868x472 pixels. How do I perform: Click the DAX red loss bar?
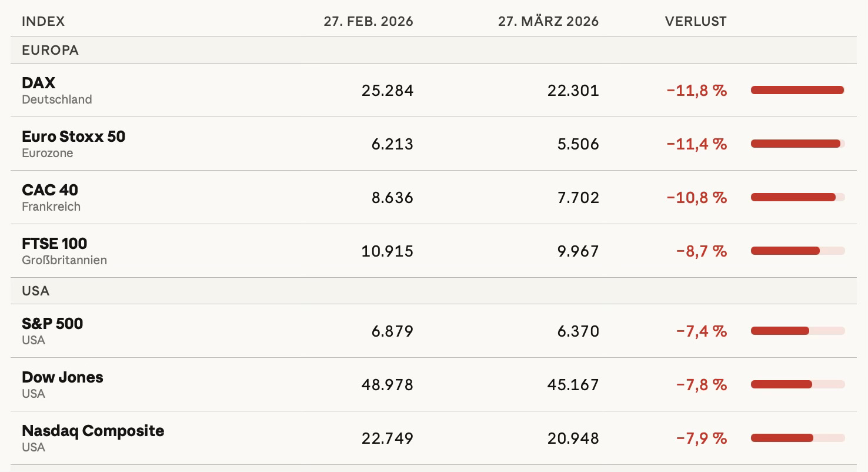click(x=797, y=90)
